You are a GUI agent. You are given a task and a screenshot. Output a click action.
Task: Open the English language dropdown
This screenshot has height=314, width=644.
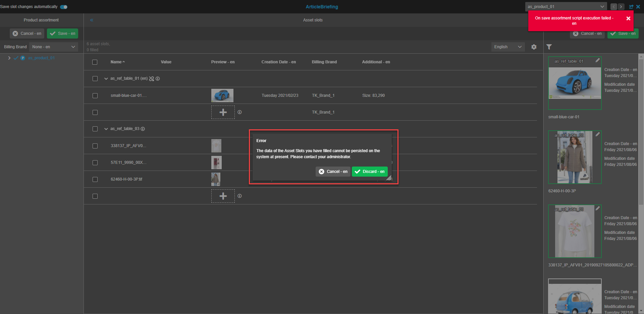coord(507,47)
